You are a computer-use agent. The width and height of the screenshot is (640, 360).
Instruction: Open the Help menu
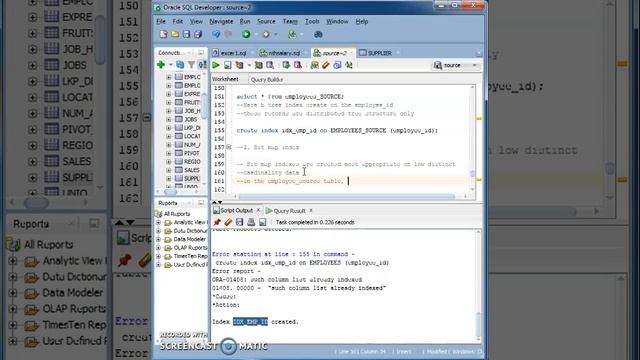click(x=362, y=21)
